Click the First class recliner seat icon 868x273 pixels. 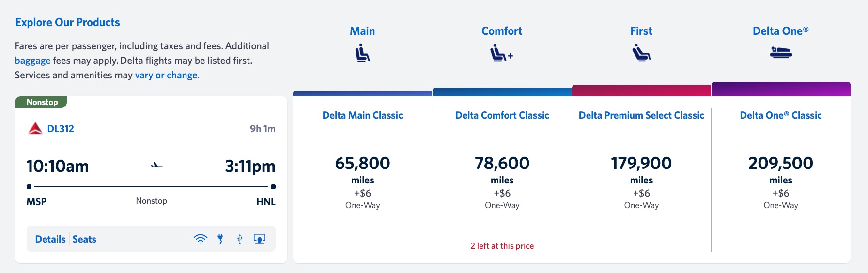tap(641, 53)
